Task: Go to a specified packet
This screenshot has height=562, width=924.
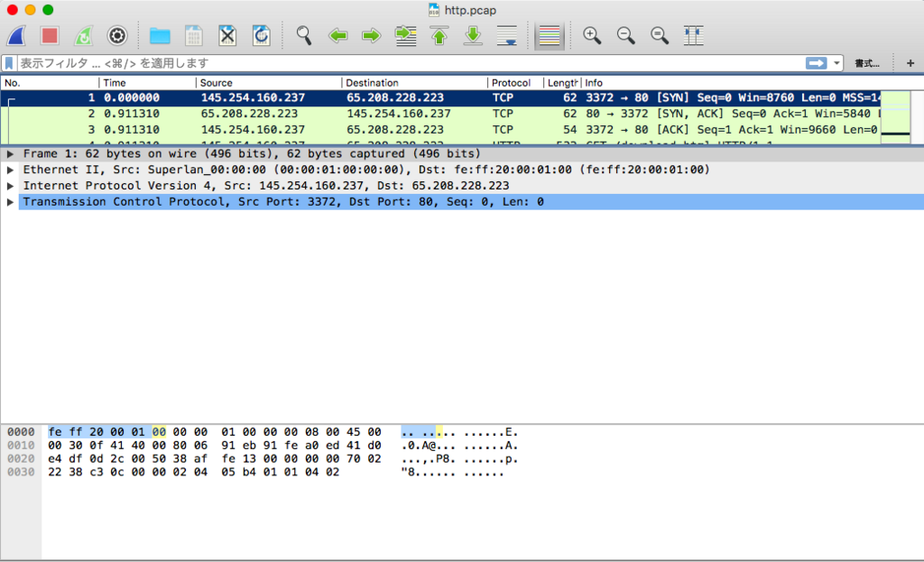Action: pyautogui.click(x=405, y=36)
